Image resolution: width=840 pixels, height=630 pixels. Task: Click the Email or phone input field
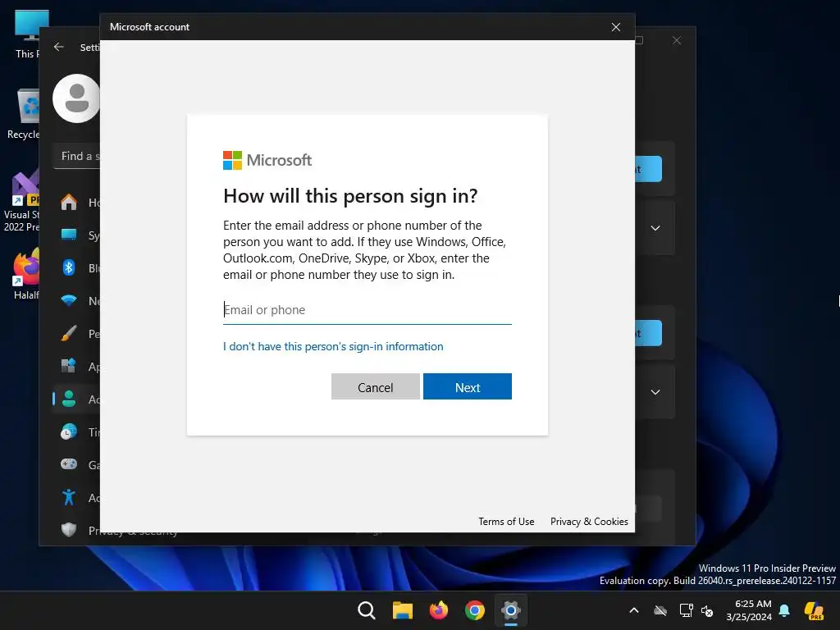pos(367,310)
